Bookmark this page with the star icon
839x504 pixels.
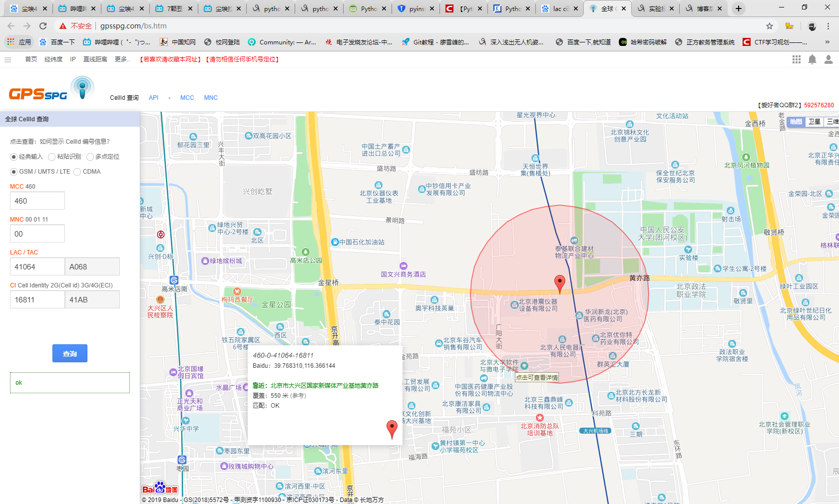[x=770, y=26]
